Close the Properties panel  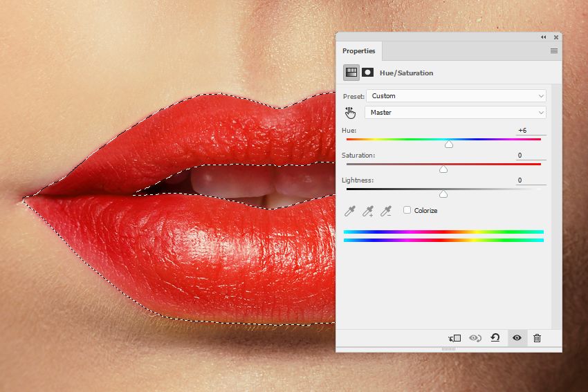pos(556,37)
